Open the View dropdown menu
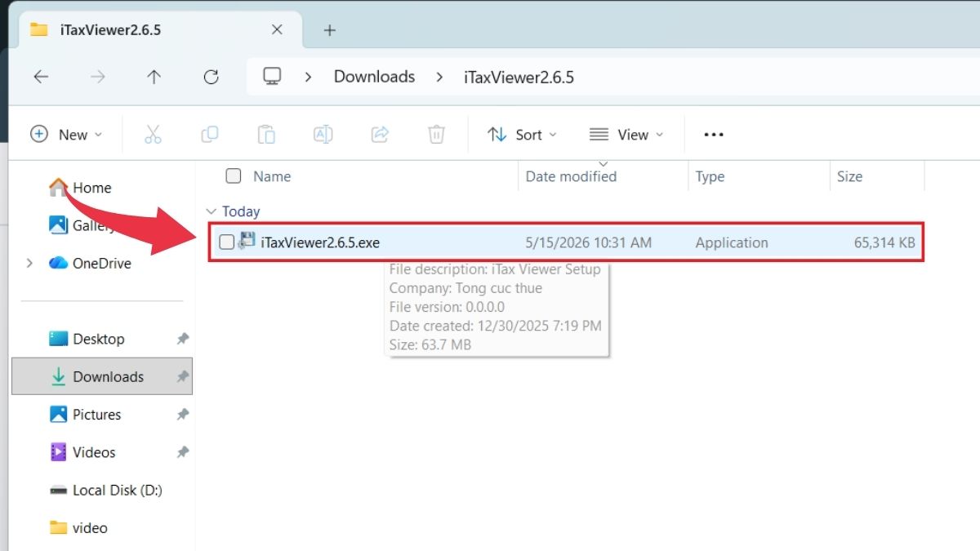The width and height of the screenshot is (980, 551). [x=626, y=135]
